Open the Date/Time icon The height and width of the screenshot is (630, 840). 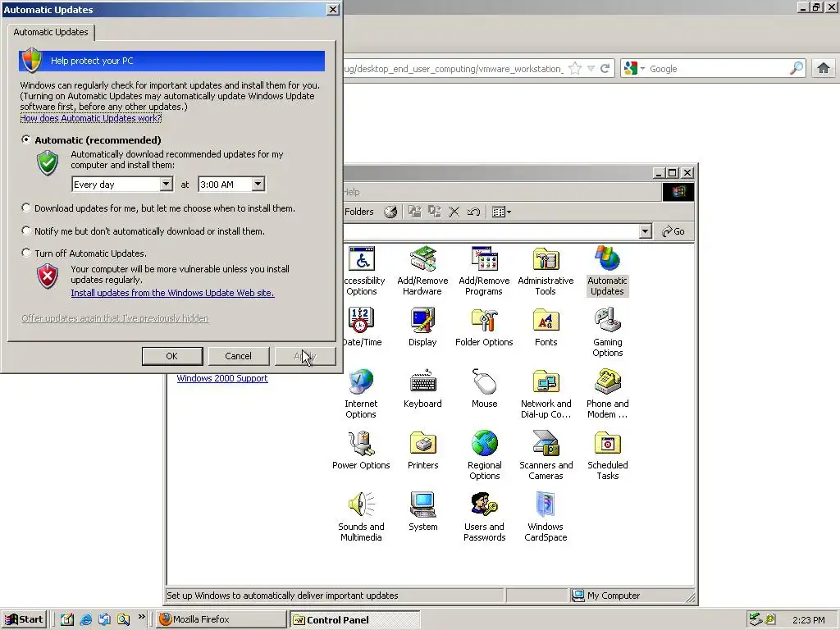pos(362,326)
